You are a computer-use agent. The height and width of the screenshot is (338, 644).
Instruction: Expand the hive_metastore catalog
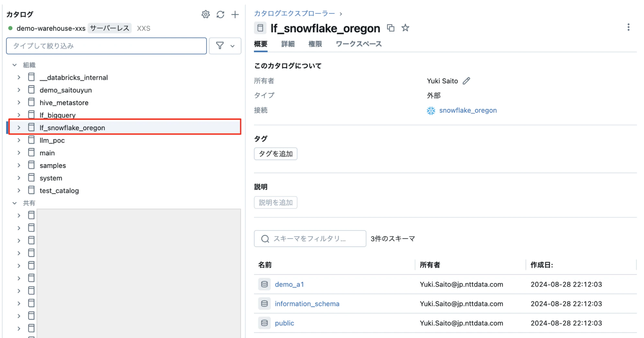click(x=19, y=103)
